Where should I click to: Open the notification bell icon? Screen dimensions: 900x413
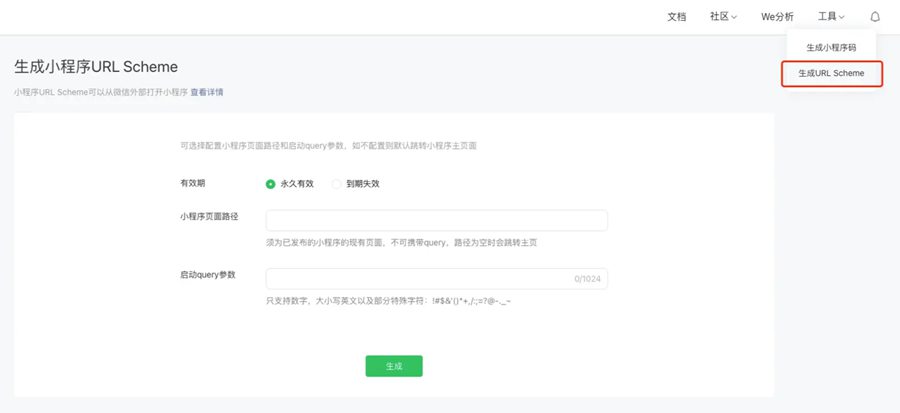coord(875,17)
